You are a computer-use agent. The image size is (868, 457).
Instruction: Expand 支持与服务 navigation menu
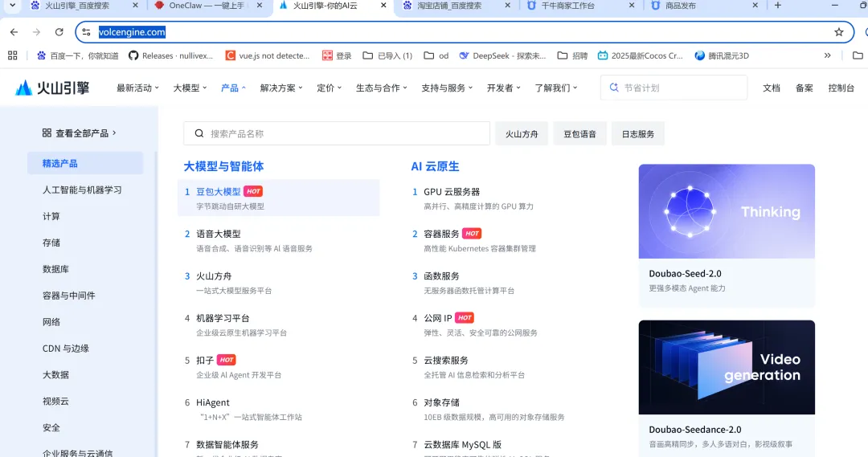coord(447,88)
